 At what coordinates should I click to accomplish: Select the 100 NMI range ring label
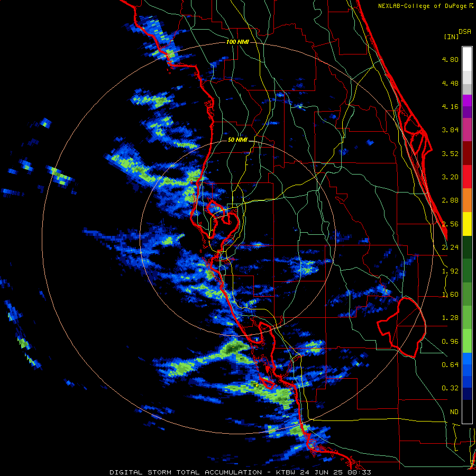[237, 42]
